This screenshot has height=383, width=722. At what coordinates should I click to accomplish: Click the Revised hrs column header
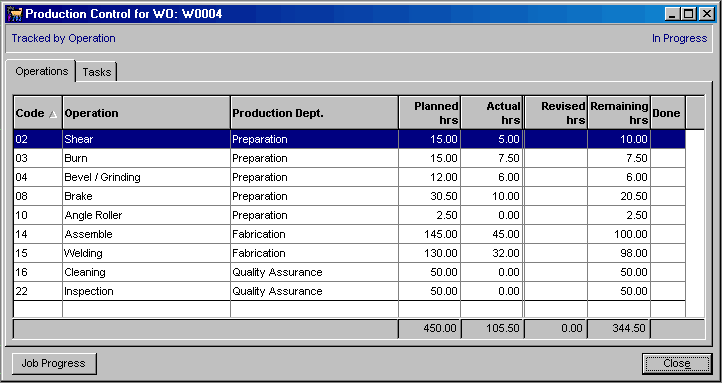point(556,113)
